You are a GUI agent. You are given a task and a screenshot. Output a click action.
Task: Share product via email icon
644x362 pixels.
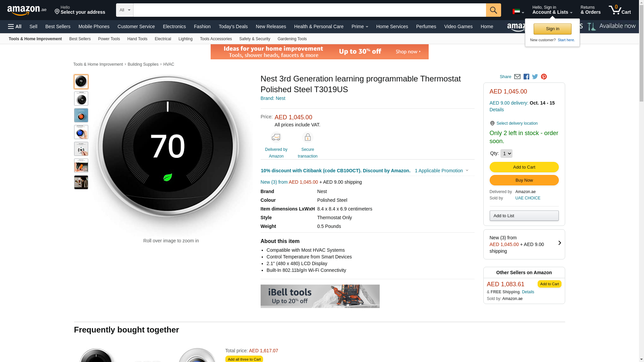click(517, 77)
